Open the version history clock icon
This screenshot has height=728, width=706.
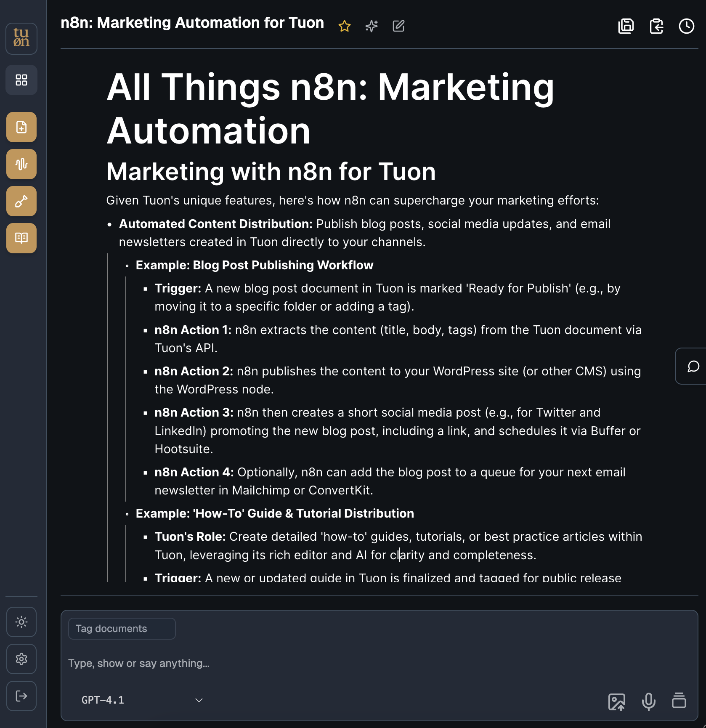click(x=687, y=26)
